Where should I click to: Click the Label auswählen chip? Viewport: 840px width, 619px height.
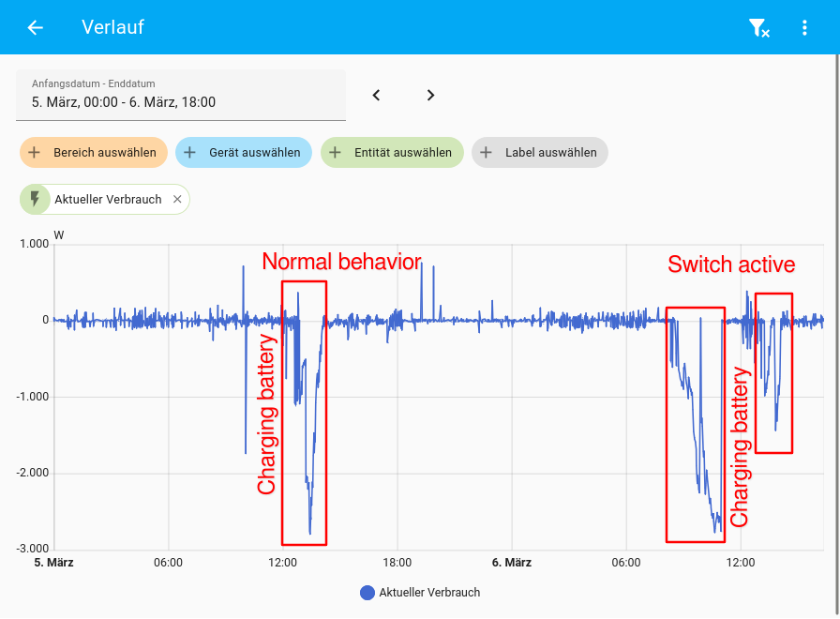coord(540,152)
